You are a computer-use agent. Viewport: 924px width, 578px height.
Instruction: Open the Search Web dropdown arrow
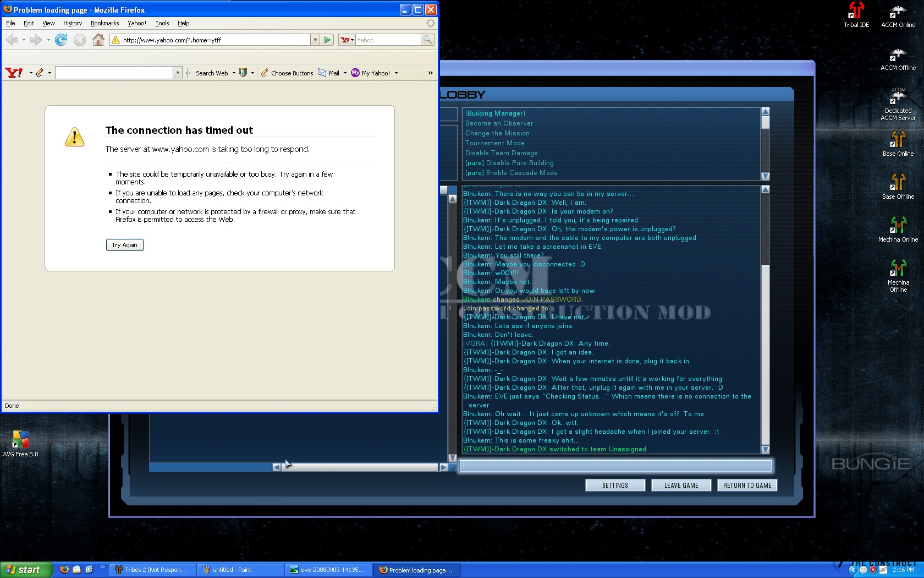[234, 73]
